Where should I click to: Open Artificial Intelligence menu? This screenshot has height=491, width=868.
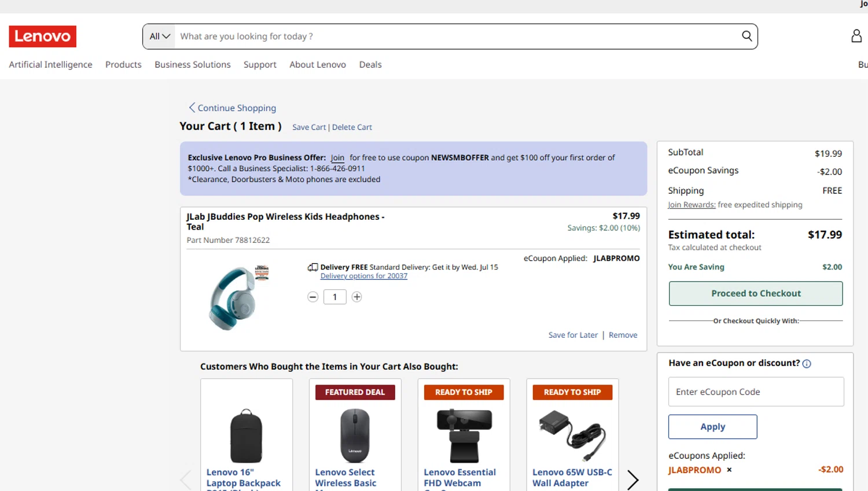tap(50, 64)
